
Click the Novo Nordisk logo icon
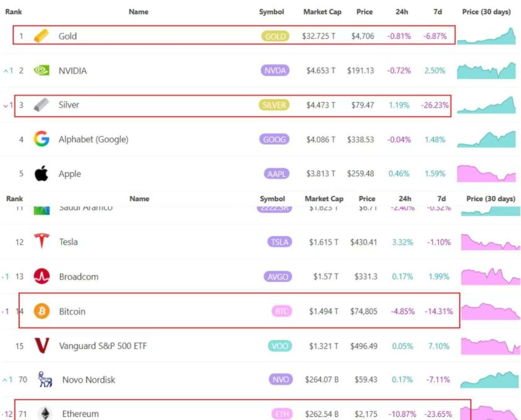click(45, 379)
